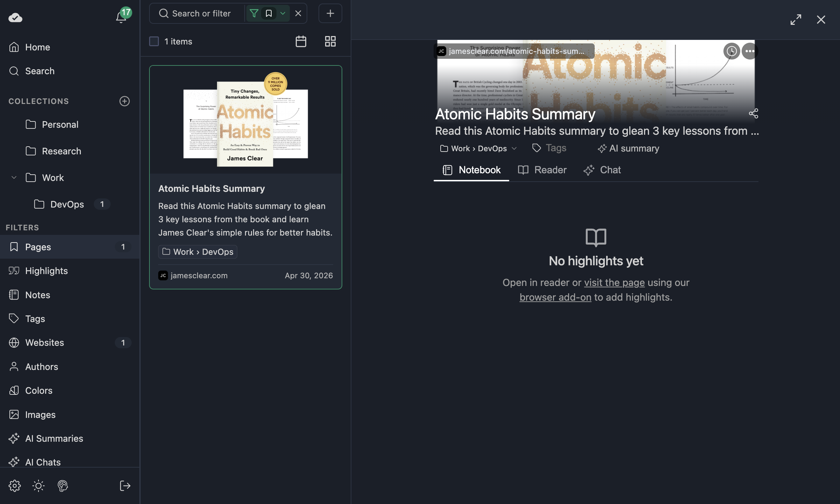Clear the active search filter
Viewport: 840px width, 504px height.
298,13
